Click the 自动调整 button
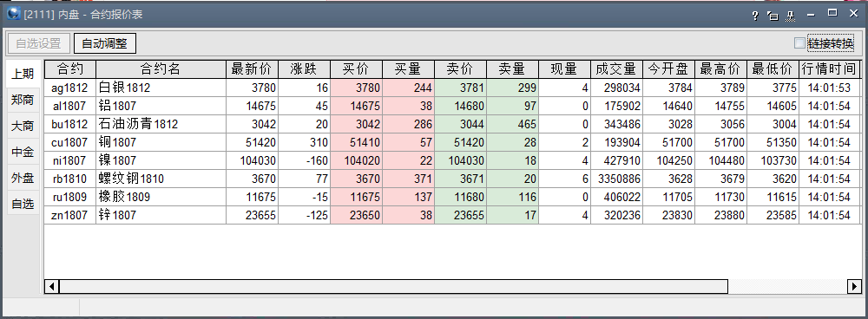Screen dimensions: 868x319 tap(105, 43)
